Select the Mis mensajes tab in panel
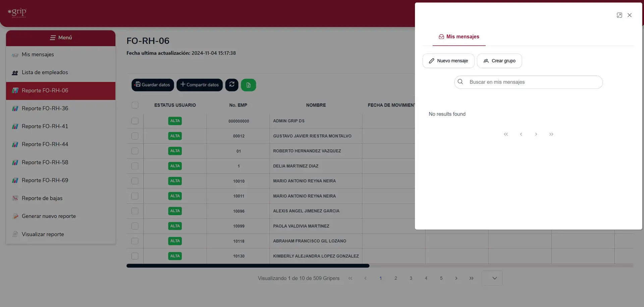Image resolution: width=644 pixels, height=307 pixels. point(459,37)
